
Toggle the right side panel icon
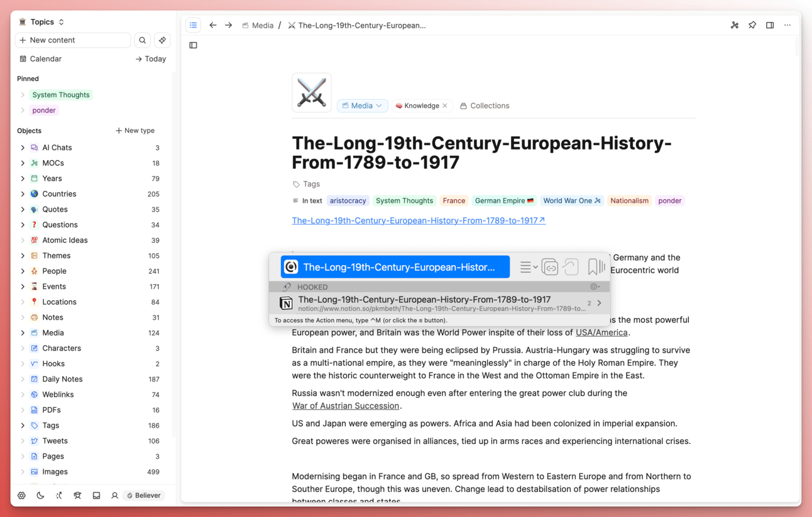(770, 25)
